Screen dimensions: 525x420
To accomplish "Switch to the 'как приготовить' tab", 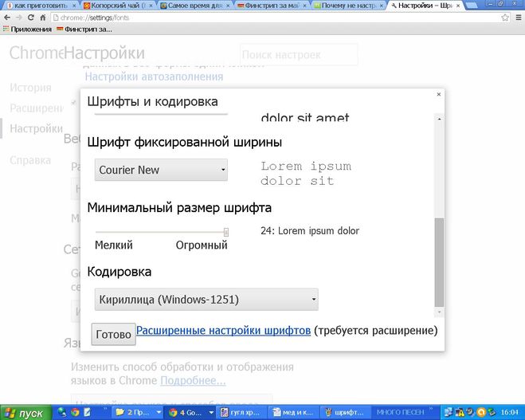I will (x=40, y=6).
